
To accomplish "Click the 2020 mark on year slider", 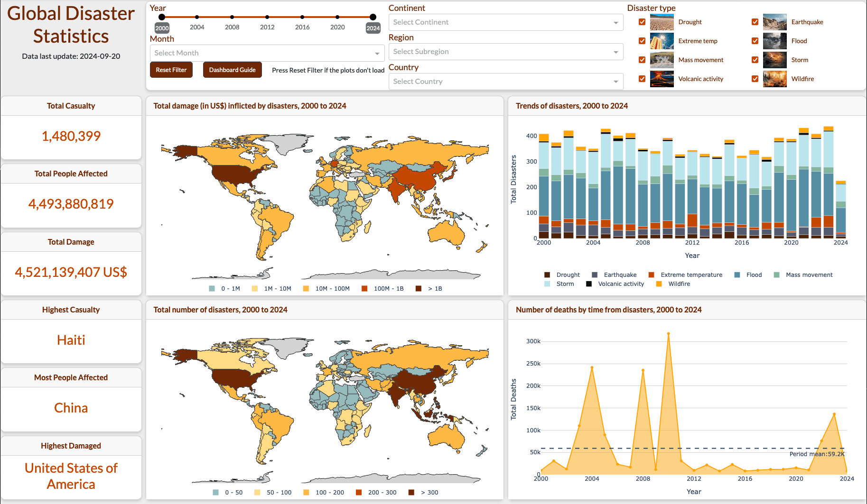I will [x=337, y=17].
